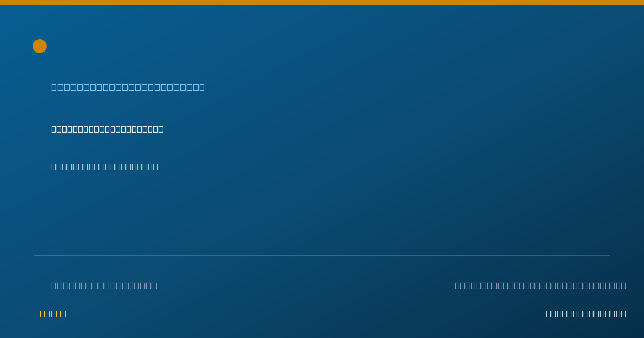Click the orange circle icon near top-left

40,46
